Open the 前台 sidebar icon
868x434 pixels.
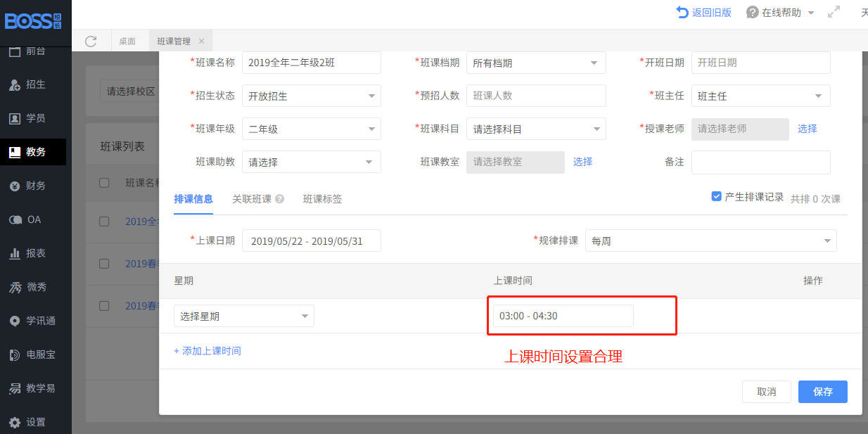click(x=14, y=51)
